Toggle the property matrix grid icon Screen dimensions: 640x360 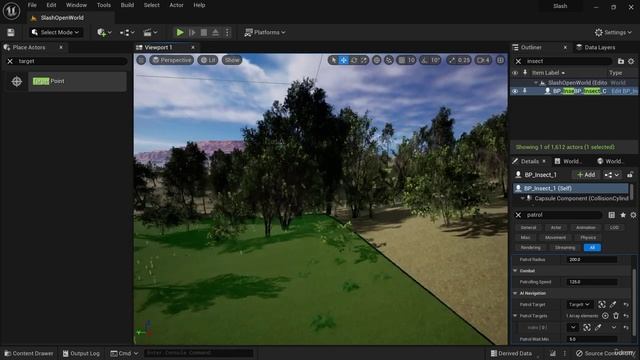click(611, 215)
